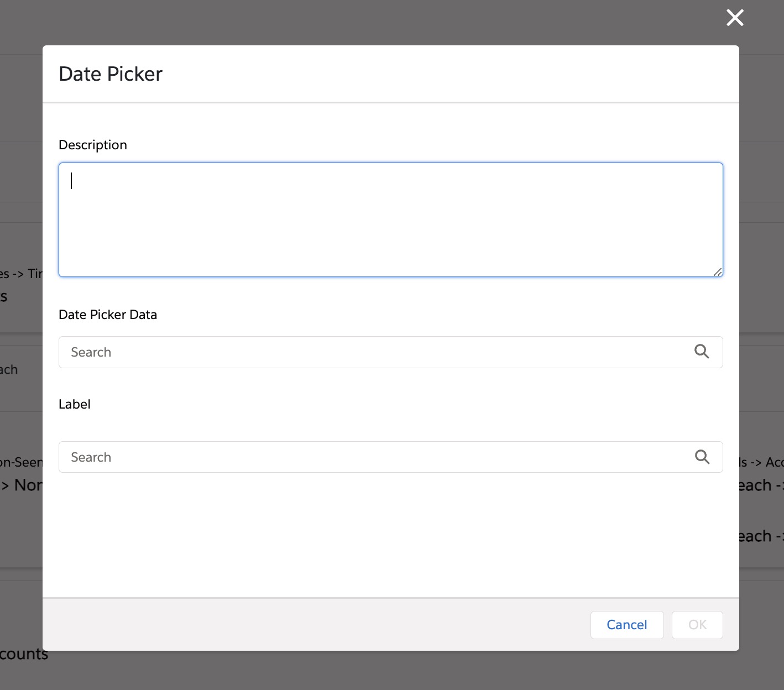
Task: Click the dimmed backdrop text 'counts'
Action: click(x=23, y=654)
